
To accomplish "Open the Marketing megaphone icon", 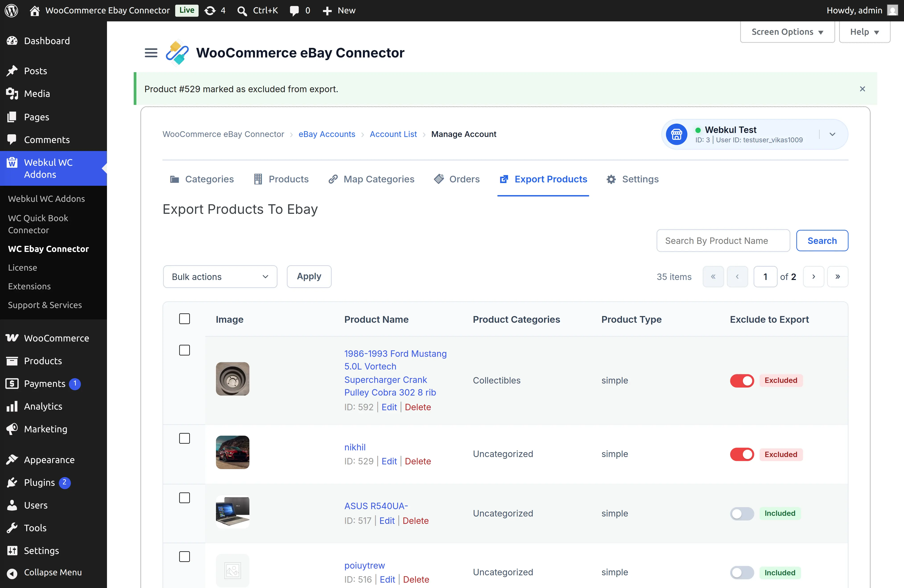I will pyautogui.click(x=12, y=429).
